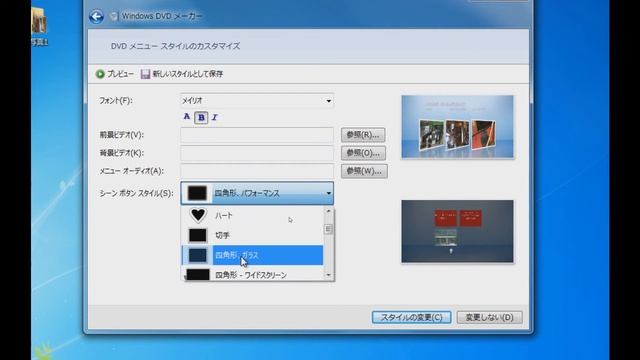
Task: Click the 背景ビデオ input field
Action: click(257, 153)
